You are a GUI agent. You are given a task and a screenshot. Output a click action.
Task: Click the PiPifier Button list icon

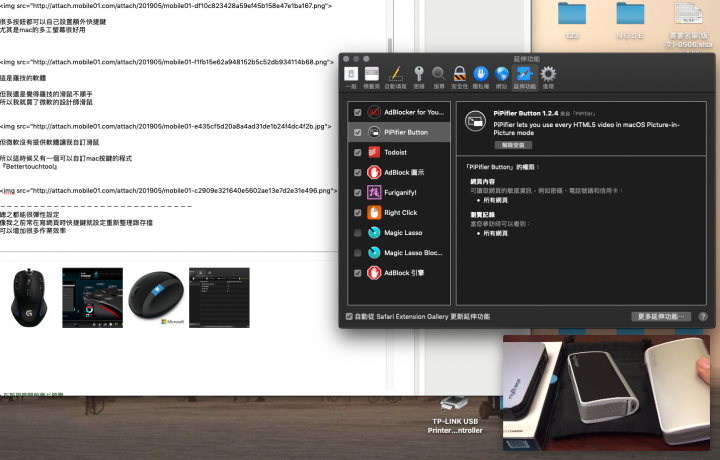point(374,132)
